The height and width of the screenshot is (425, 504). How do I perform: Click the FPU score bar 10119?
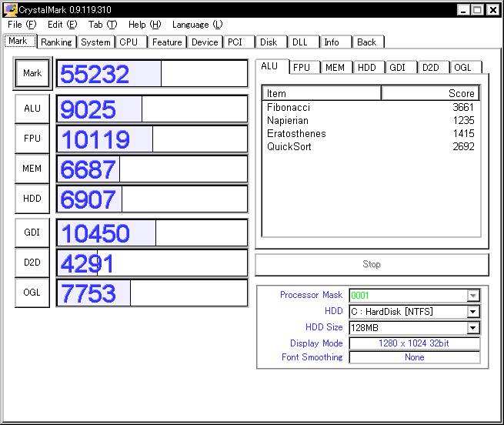152,139
